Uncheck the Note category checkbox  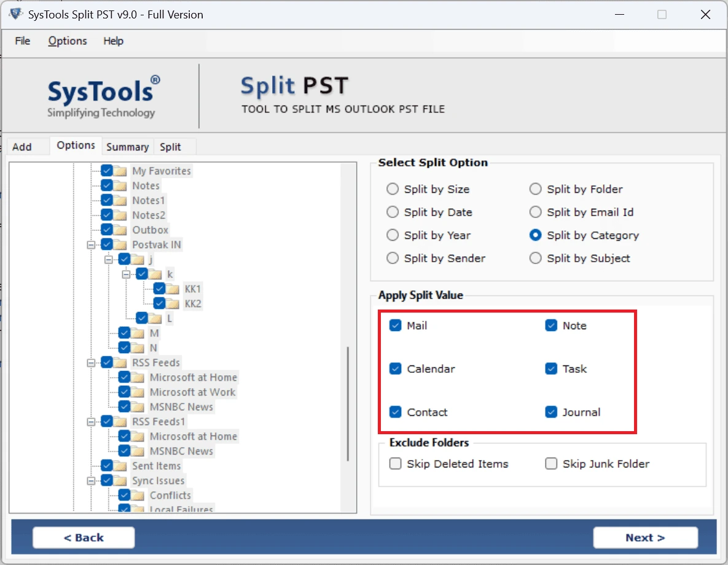551,325
